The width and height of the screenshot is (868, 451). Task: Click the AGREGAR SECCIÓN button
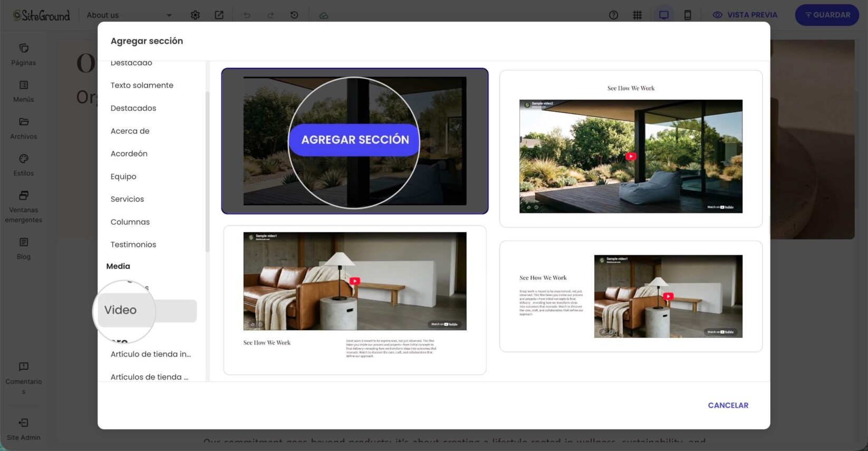pyautogui.click(x=355, y=140)
